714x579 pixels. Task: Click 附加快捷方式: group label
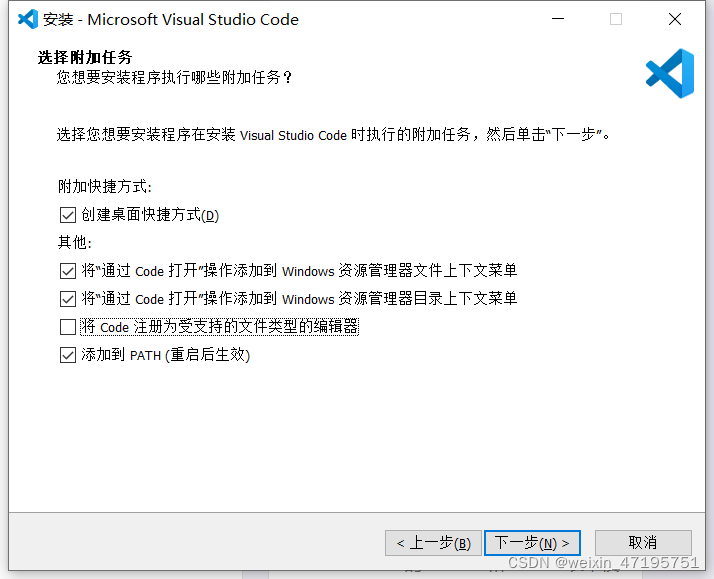[x=104, y=187]
